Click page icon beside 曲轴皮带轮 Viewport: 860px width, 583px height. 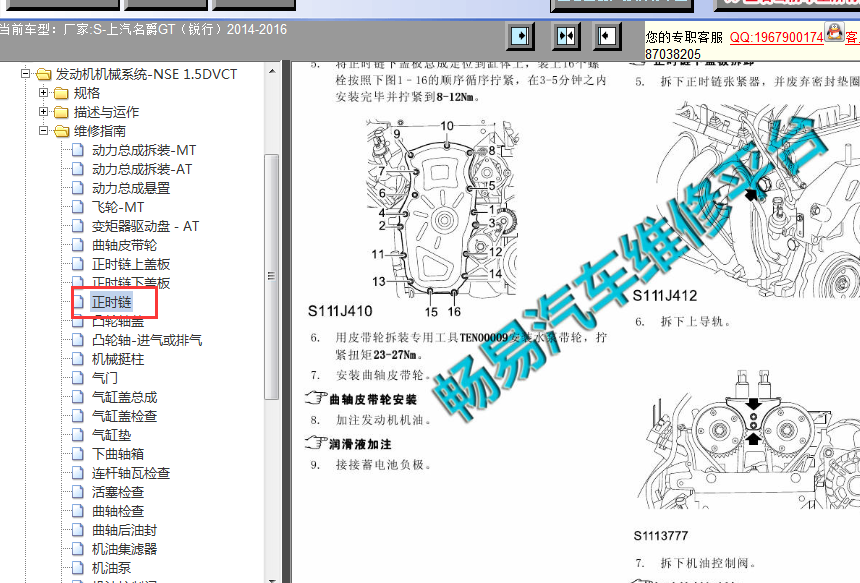coord(78,245)
